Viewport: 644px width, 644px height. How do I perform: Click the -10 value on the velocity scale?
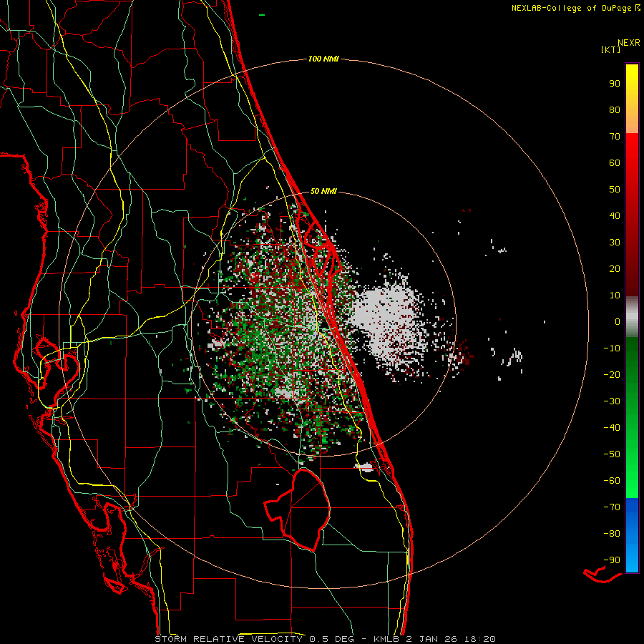coord(612,348)
